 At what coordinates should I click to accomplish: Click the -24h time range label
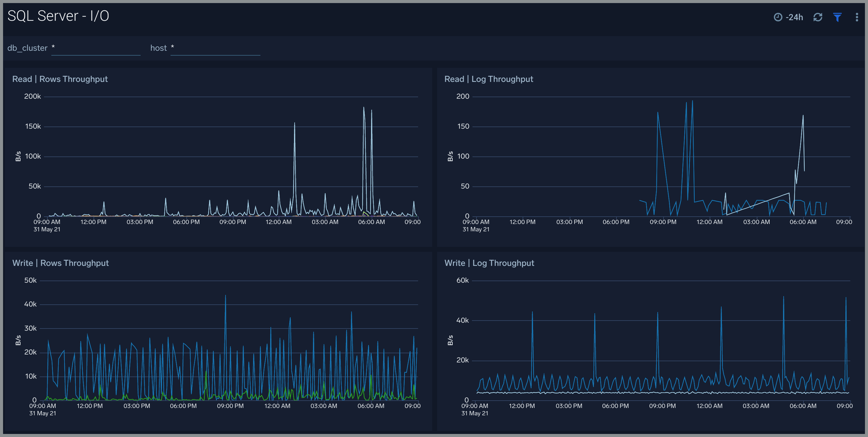pos(795,17)
